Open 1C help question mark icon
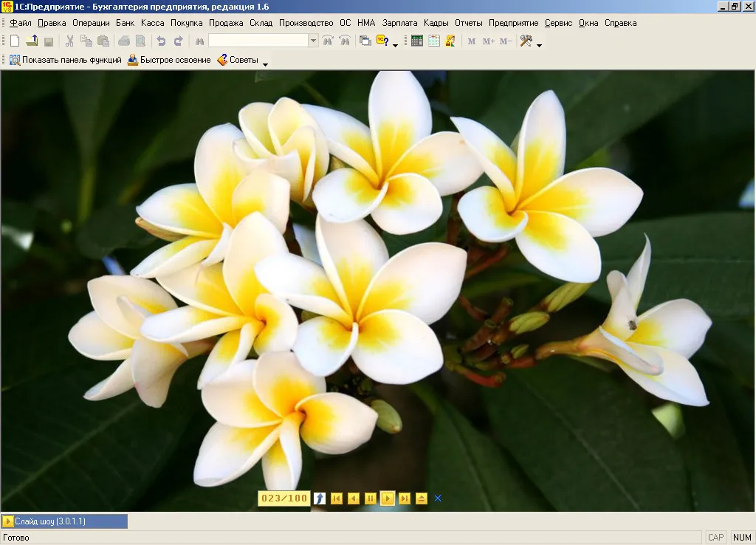The width and height of the screenshot is (756, 545). pyautogui.click(x=382, y=41)
